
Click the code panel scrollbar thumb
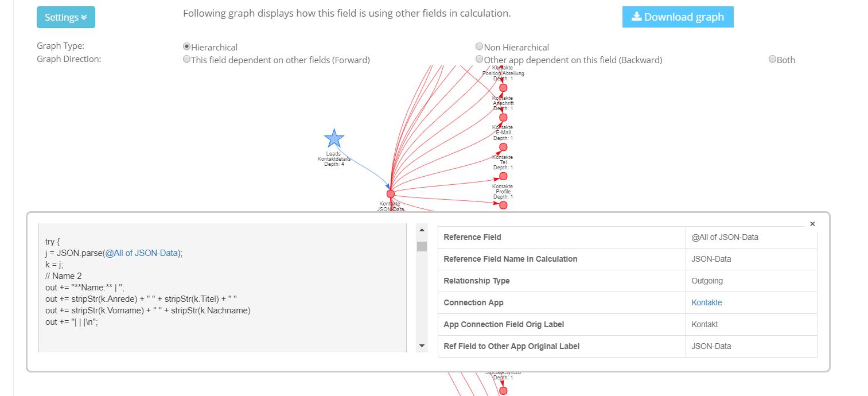tap(422, 246)
